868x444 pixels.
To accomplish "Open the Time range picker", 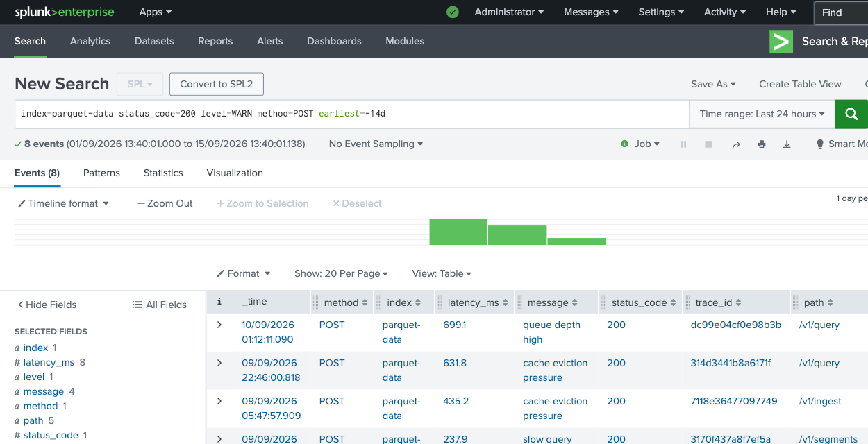I will coord(762,114).
